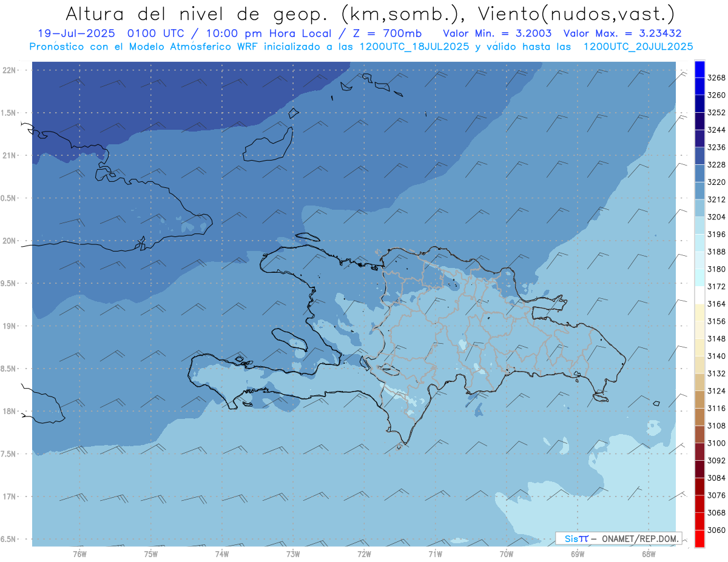728x562 pixels.
Task: Click the '3268' colorbar value
Action: [x=716, y=78]
